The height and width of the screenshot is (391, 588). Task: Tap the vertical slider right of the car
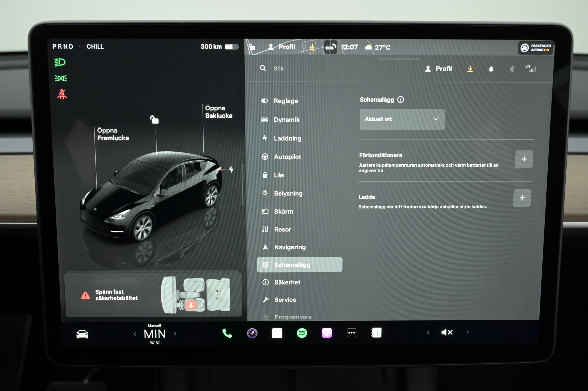click(242, 184)
